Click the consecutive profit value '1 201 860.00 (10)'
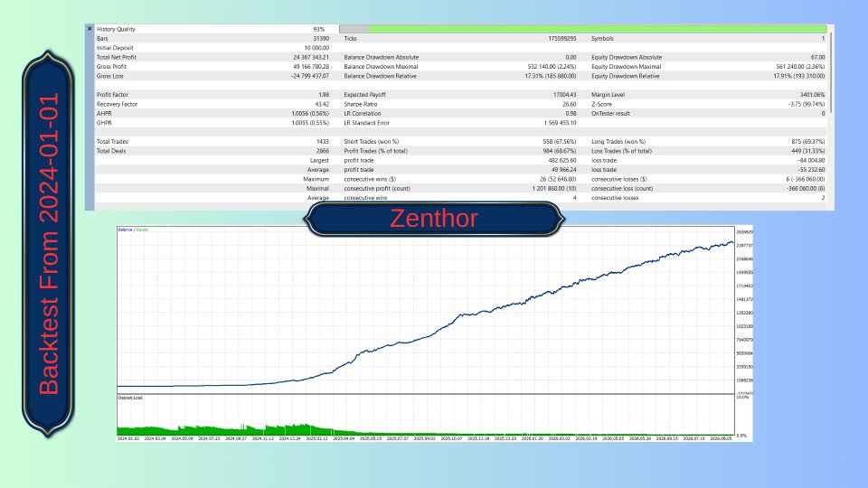Viewport: 868px width, 488px height. click(x=554, y=189)
